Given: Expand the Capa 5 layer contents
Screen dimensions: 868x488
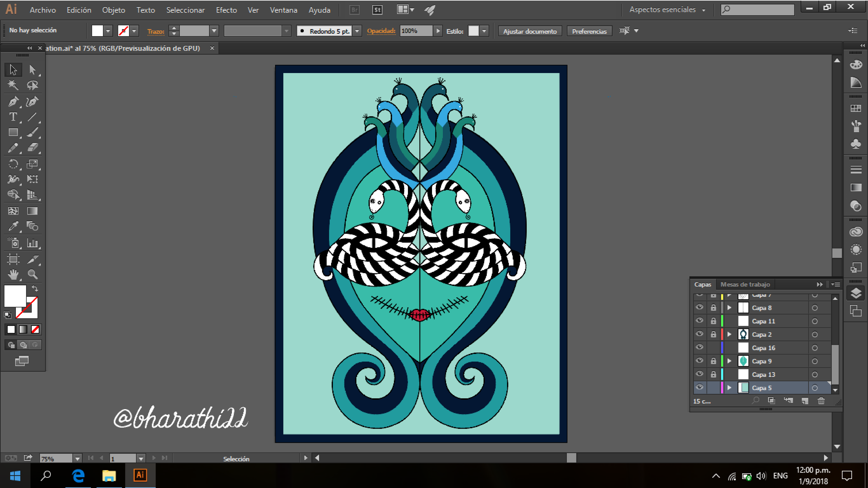Looking at the screenshot, I should [730, 388].
